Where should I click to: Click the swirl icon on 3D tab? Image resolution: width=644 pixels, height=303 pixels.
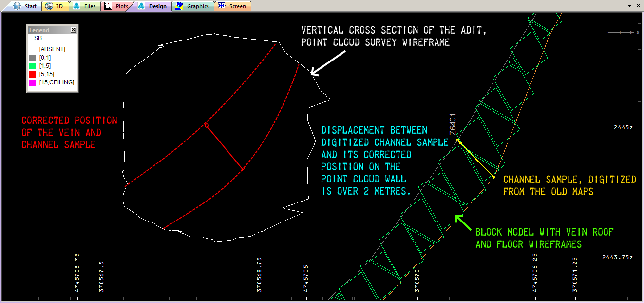click(x=49, y=6)
